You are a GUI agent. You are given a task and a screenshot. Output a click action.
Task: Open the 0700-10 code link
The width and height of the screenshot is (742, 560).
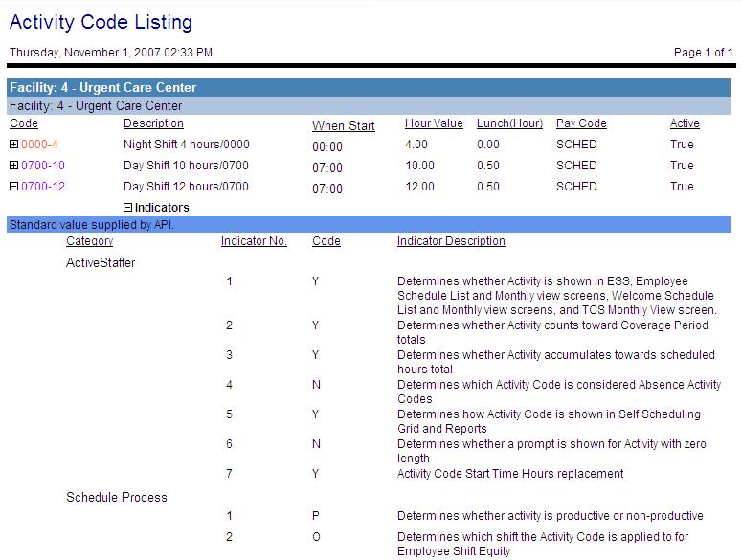(43, 167)
